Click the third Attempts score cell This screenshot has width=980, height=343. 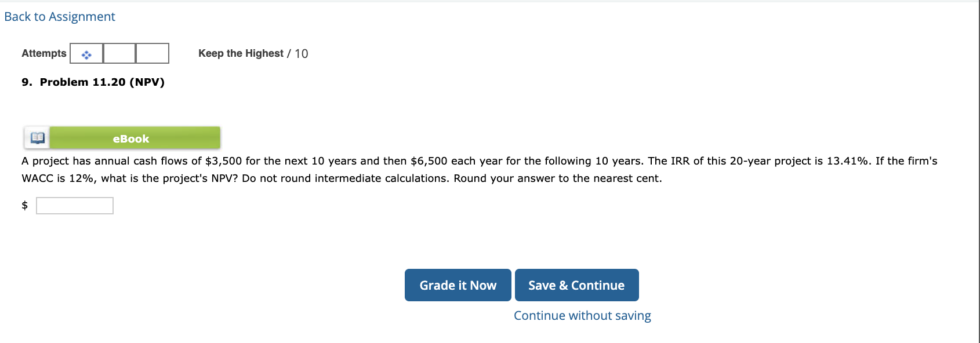(x=151, y=53)
